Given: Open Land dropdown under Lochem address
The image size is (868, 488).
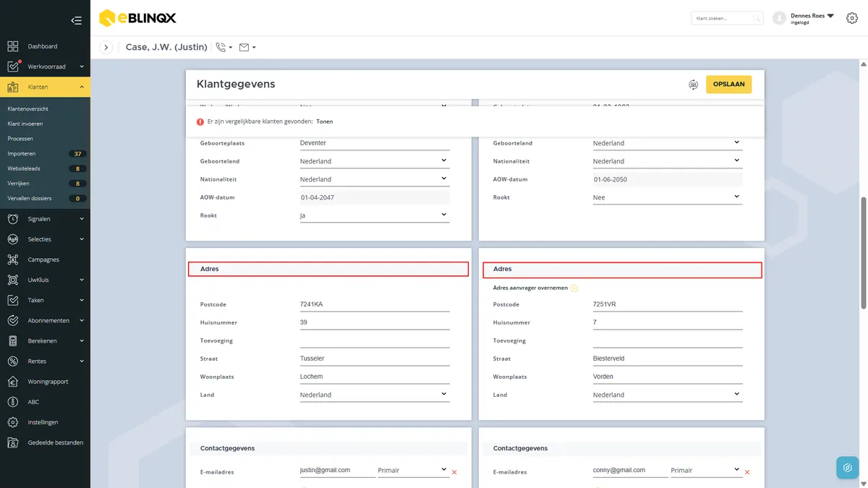Looking at the screenshot, I should click(x=375, y=395).
